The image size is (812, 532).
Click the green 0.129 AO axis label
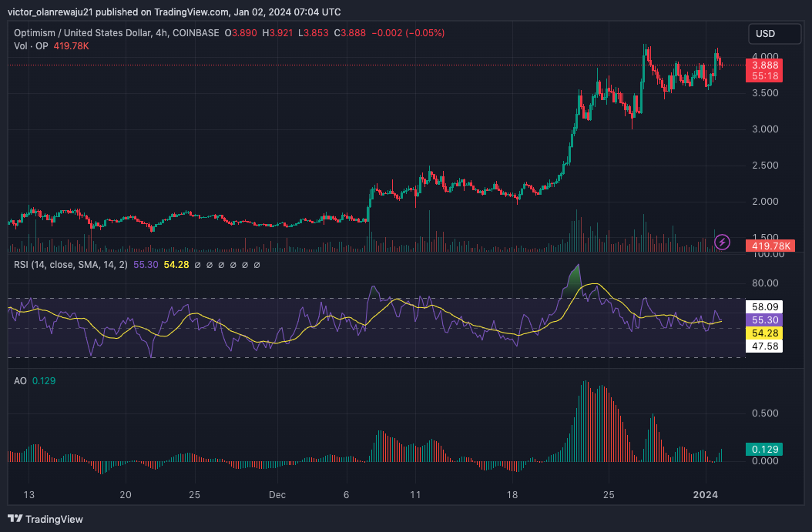764,449
